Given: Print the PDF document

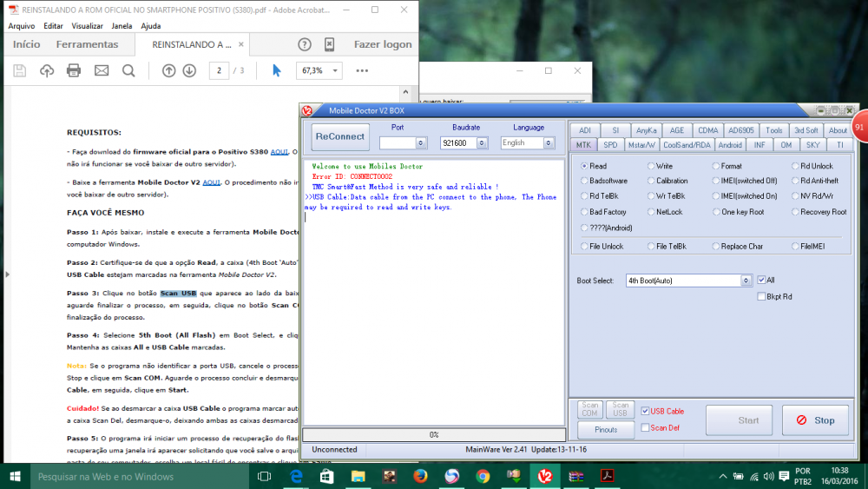Looking at the screenshot, I should tap(74, 70).
